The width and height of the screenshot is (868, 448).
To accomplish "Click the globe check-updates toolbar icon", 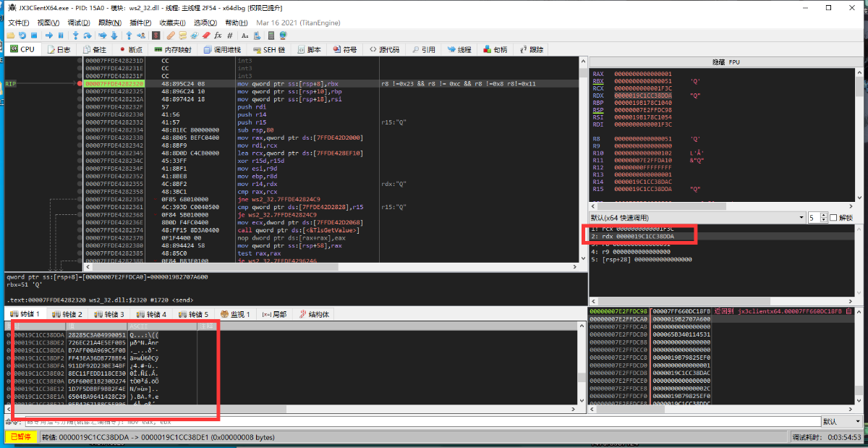I will (x=283, y=35).
